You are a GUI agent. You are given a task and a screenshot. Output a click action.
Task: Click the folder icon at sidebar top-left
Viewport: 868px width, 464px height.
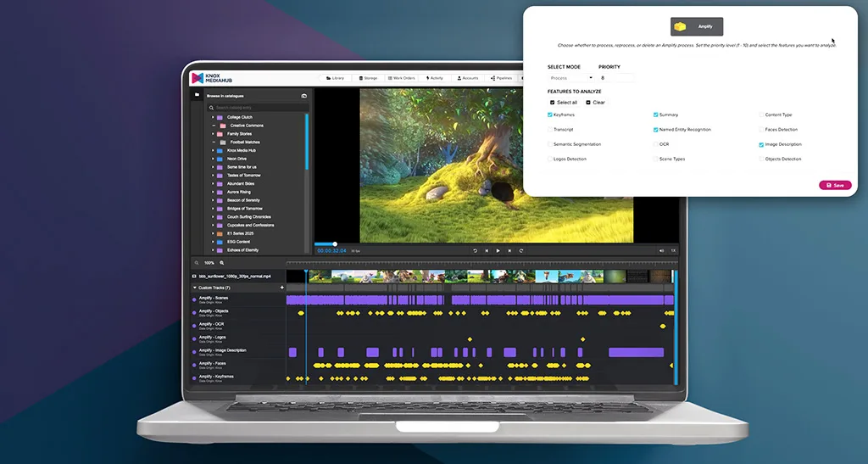click(x=197, y=95)
